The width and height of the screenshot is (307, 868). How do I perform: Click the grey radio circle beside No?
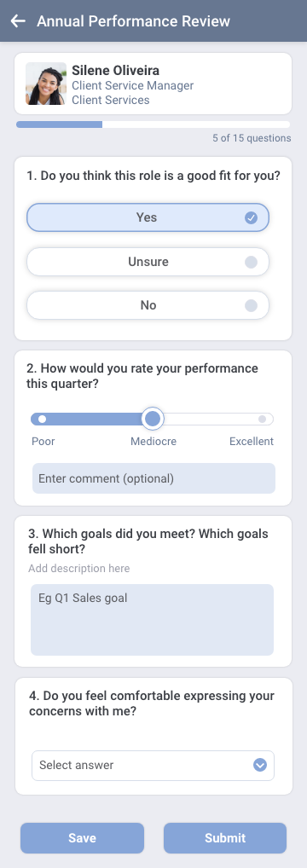point(251,305)
